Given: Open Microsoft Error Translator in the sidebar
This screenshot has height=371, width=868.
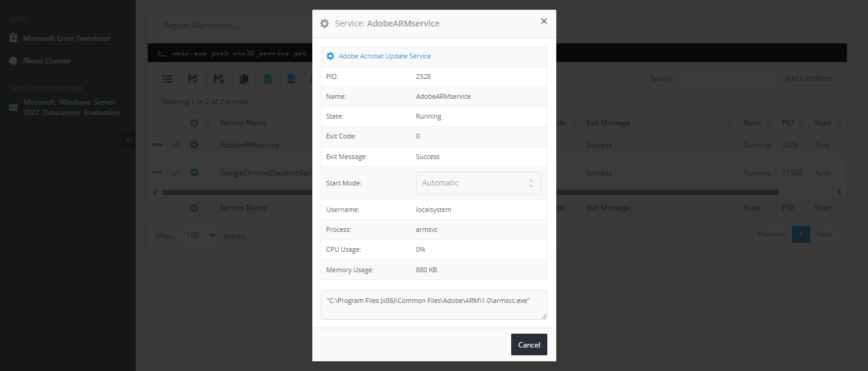Looking at the screenshot, I should (x=67, y=39).
